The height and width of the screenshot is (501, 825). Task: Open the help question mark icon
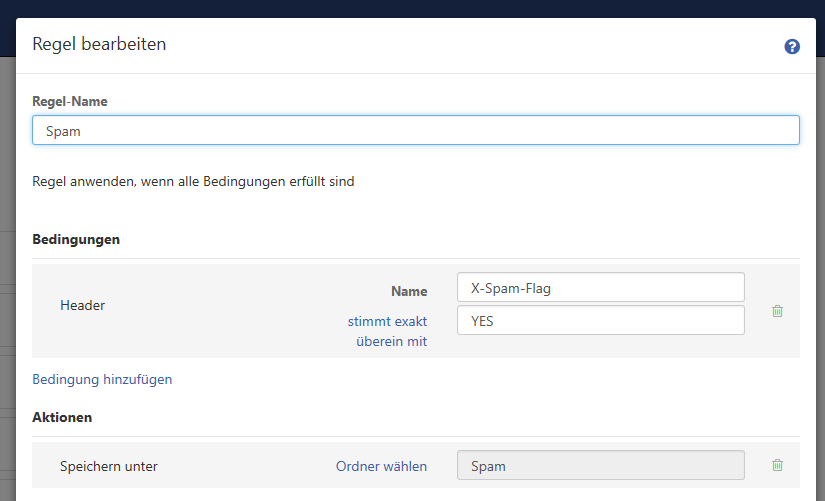(x=792, y=46)
